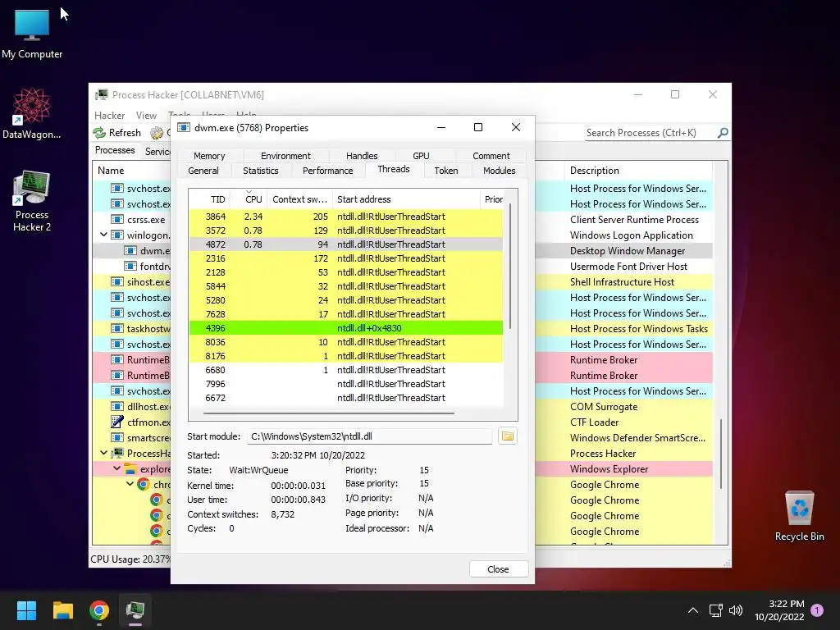
Task: Open the network status tray icon
Action: pos(715,610)
